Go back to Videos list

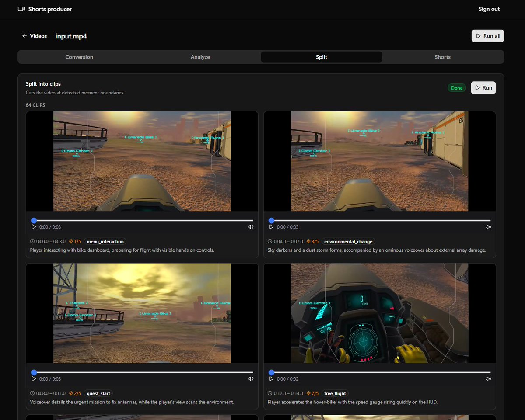(34, 36)
